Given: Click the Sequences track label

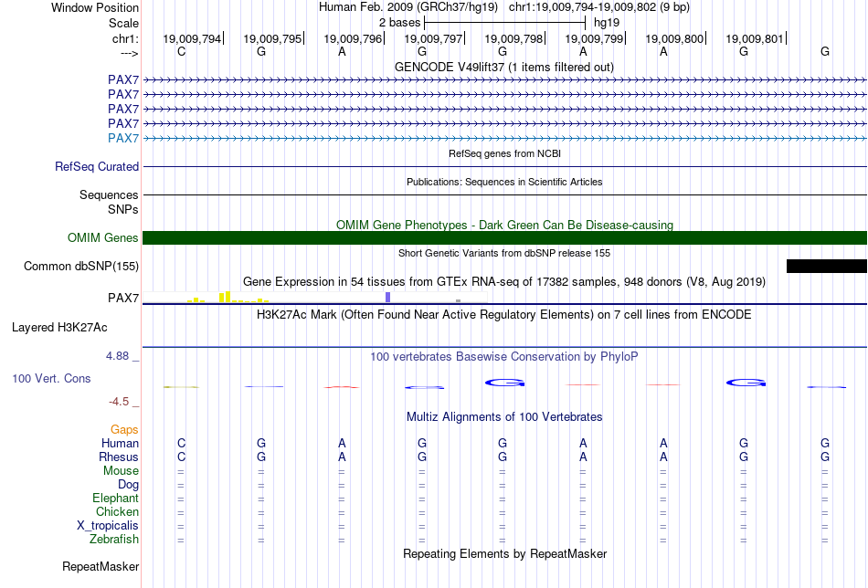Looking at the screenshot, I should [109, 194].
